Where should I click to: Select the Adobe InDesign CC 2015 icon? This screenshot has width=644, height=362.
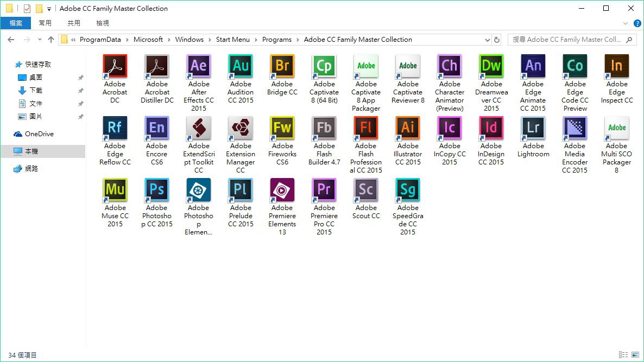point(491,128)
